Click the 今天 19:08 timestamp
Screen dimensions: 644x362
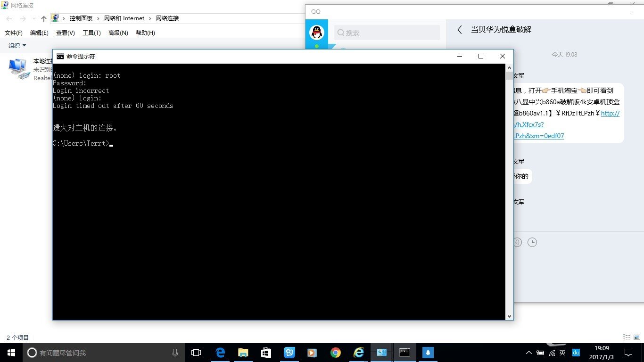tap(564, 55)
